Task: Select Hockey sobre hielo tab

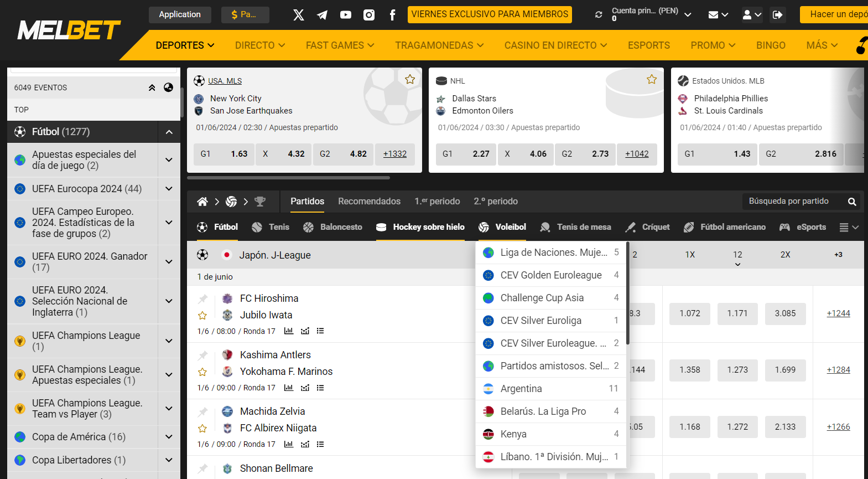Action: tap(420, 227)
